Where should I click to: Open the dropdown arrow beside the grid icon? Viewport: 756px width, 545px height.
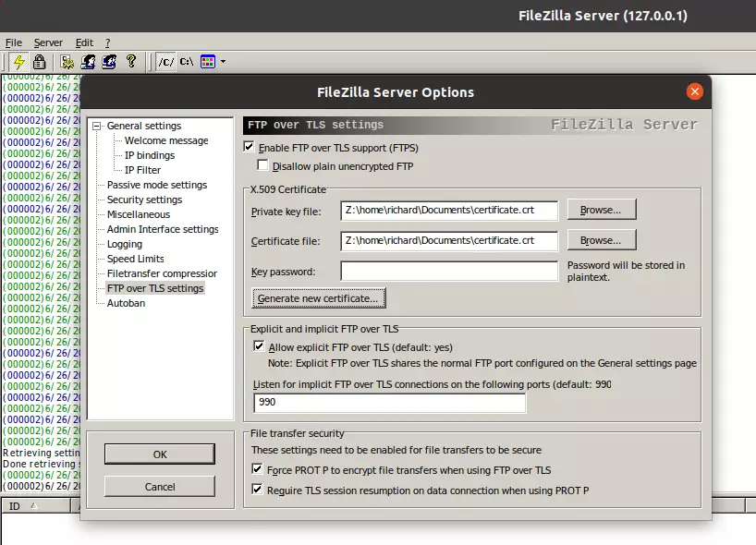pos(223,62)
